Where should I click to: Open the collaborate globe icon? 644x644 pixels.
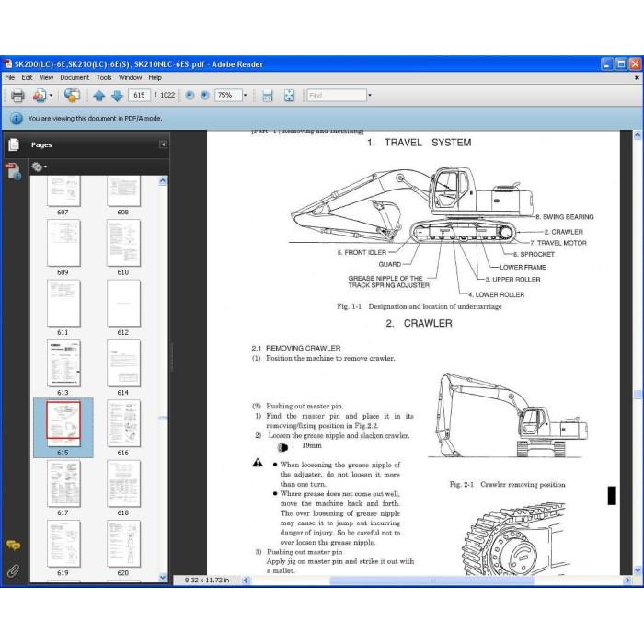click(x=72, y=96)
